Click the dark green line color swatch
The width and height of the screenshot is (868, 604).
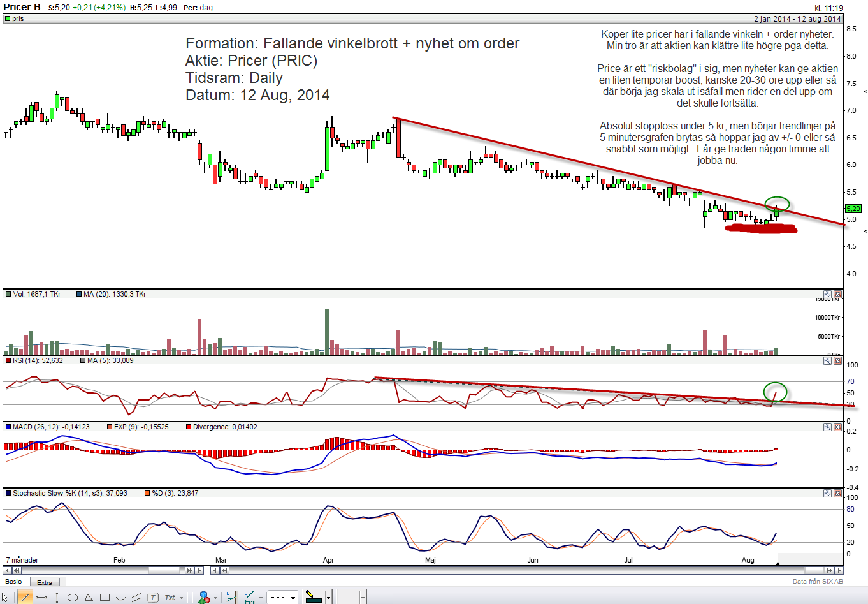click(314, 601)
